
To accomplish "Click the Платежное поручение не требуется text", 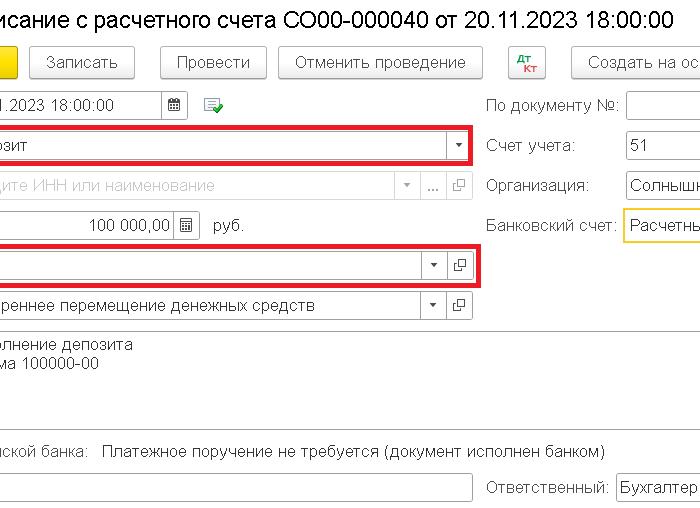I will tap(352, 452).
